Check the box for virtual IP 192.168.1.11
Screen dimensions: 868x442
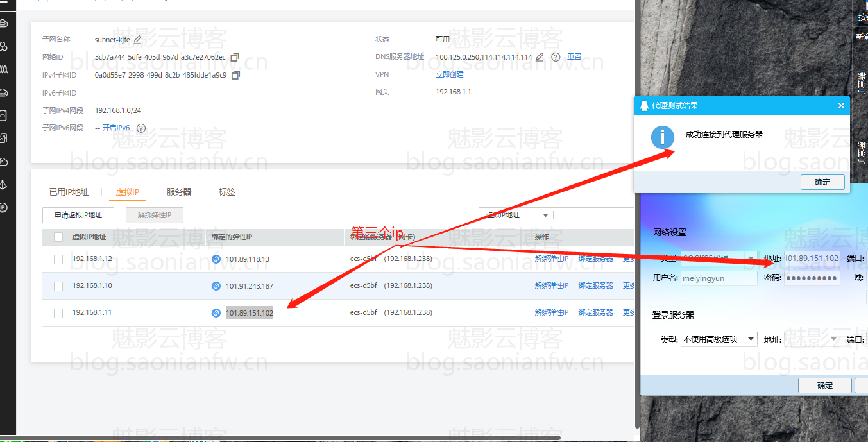coord(58,313)
